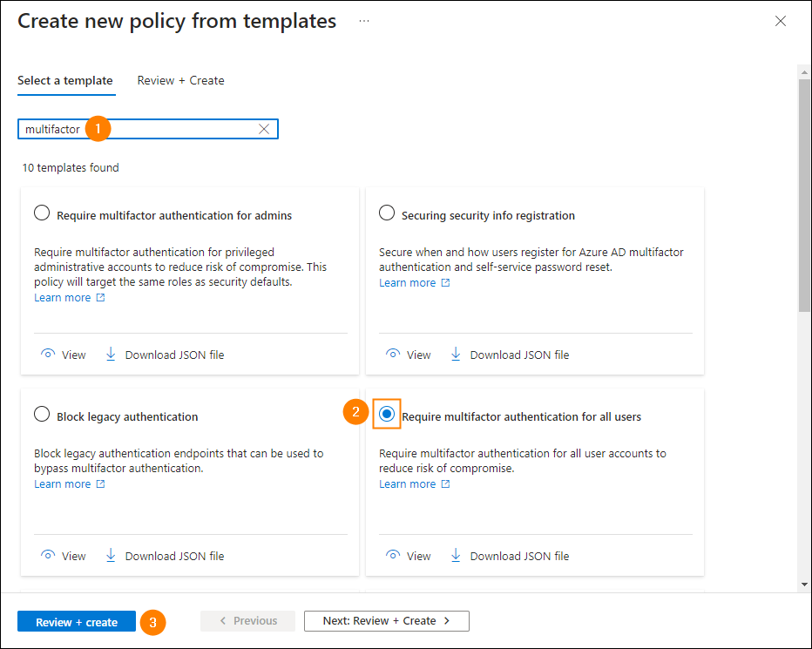Click download arrow icon on Securing security info card
The image size is (812, 649).
pyautogui.click(x=456, y=355)
